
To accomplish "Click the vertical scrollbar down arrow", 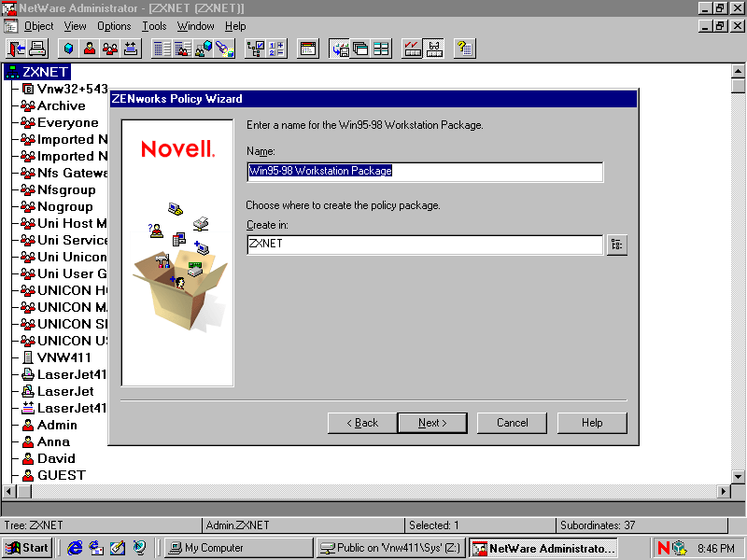I will (738, 476).
